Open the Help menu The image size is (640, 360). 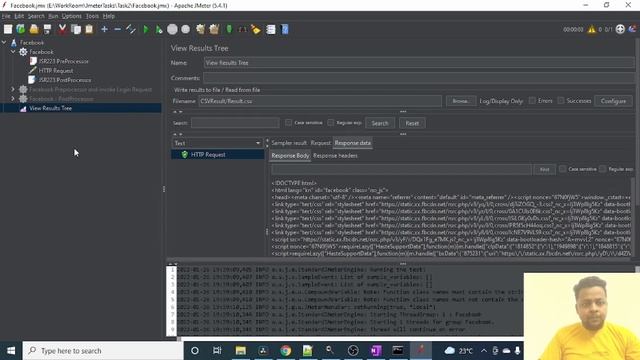(109, 16)
